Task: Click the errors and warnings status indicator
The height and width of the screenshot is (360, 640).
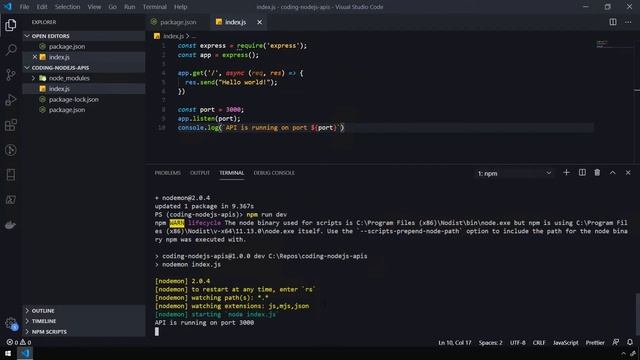Action: pos(19,342)
